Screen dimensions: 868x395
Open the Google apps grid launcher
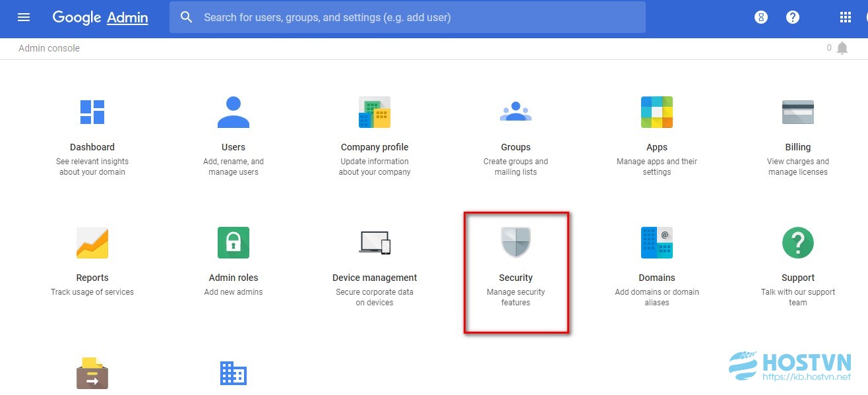[x=846, y=17]
